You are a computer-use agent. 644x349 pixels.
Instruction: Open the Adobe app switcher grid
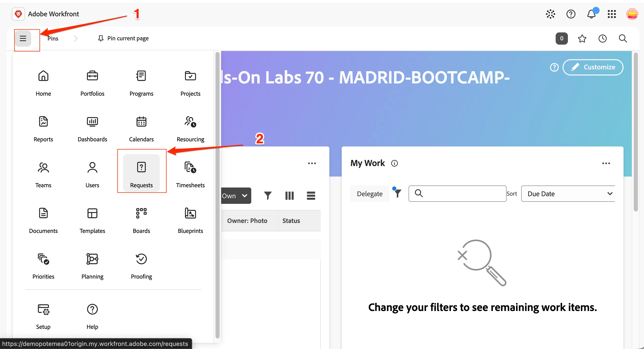click(612, 14)
